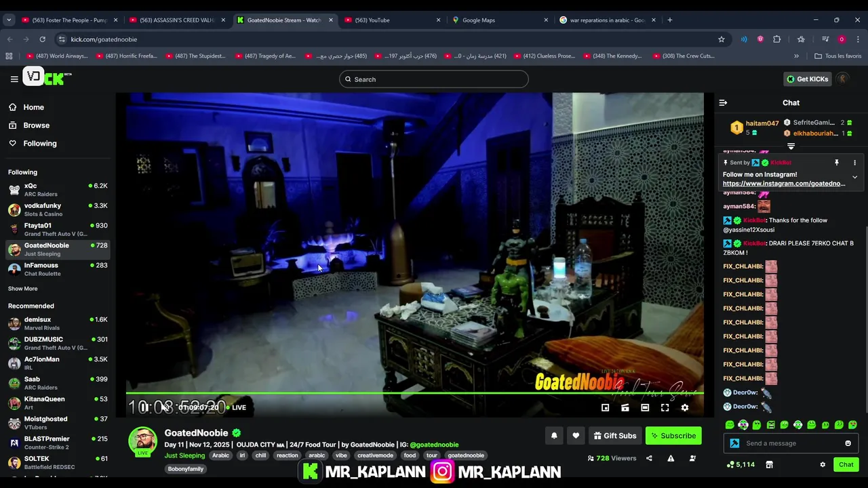
Task: Open the hamburger sidebar menu
Action: (x=14, y=79)
